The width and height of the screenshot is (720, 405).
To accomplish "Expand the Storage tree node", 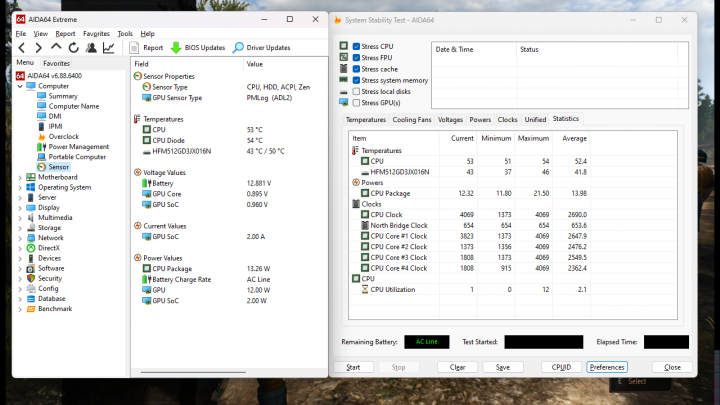I will click(20, 228).
